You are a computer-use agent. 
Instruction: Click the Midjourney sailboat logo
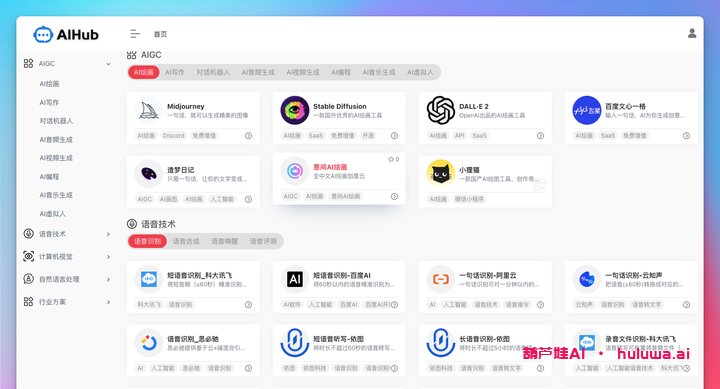click(149, 110)
